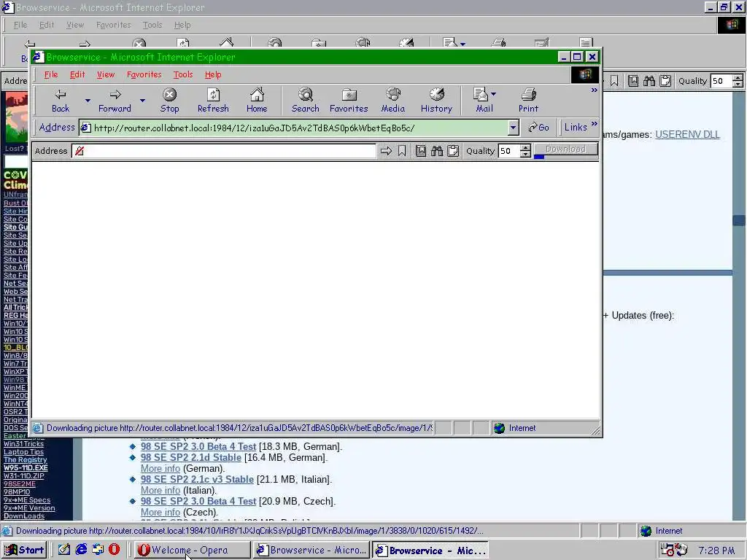The width and height of the screenshot is (747, 560).
Task: Click the Start button
Action: (x=25, y=550)
